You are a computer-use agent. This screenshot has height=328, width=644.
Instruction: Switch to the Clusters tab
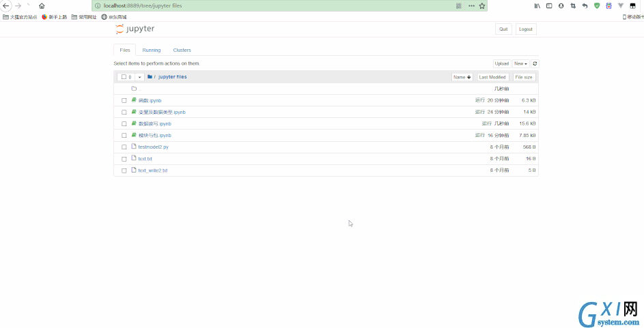click(x=182, y=50)
